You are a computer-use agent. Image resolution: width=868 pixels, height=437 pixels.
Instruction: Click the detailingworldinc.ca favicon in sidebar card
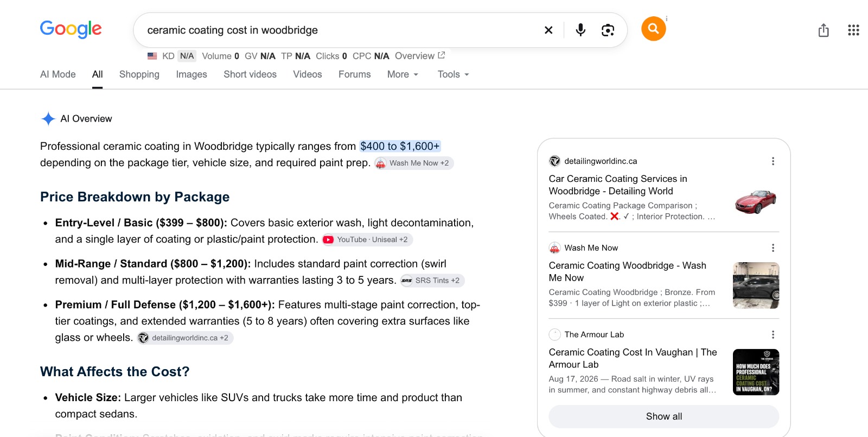pos(554,161)
